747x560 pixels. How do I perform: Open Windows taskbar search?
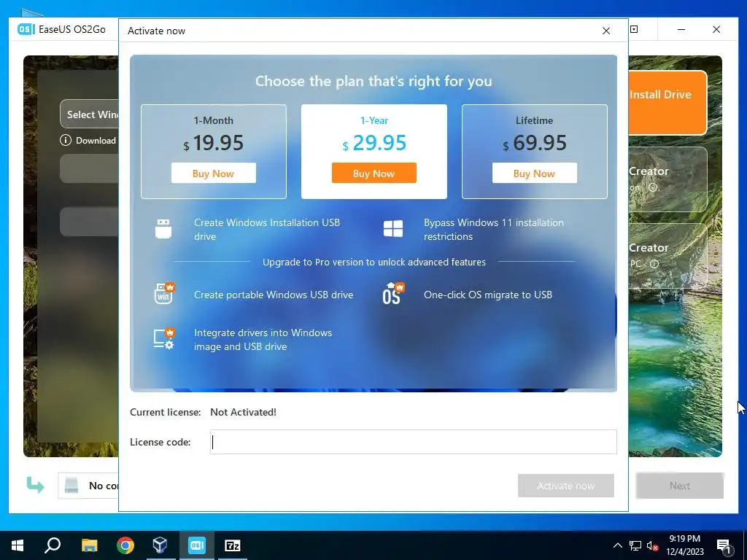53,545
